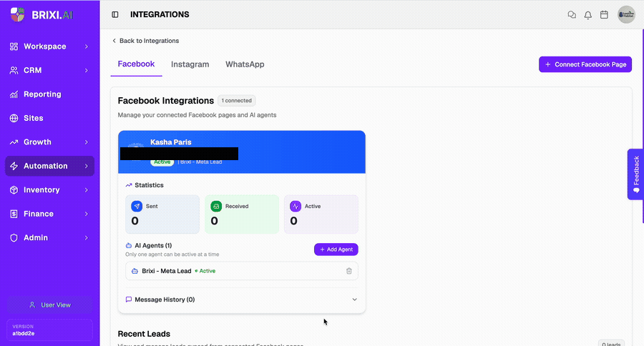Delete the Brixi - Meta Lead agent
The image size is (644, 346).
(x=348, y=271)
